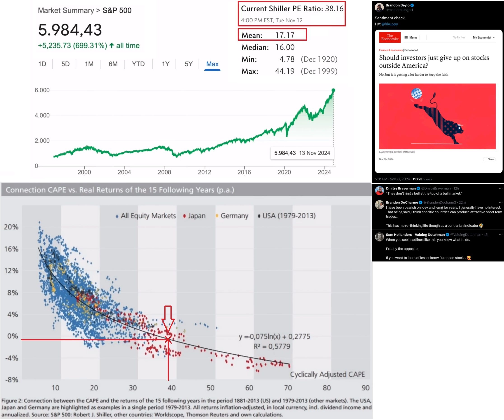Open the @BrandenDucharm3 handle
The height and width of the screenshot is (420, 504).
coord(440,202)
